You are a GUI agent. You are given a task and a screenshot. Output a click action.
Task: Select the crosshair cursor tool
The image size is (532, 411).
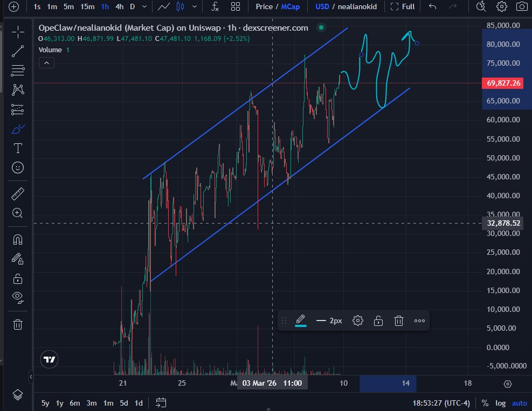18,32
